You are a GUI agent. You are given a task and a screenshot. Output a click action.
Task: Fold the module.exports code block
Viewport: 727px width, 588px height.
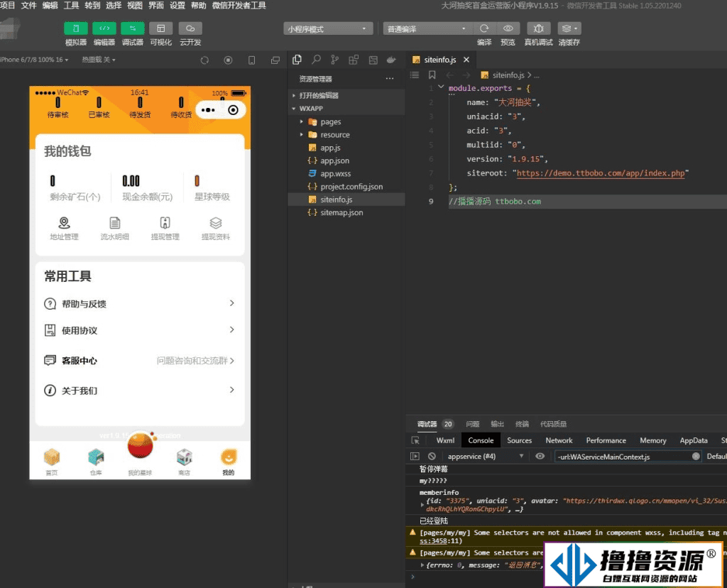point(441,87)
